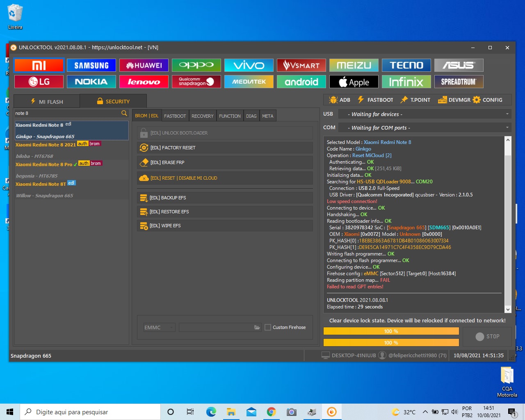Image resolution: width=525 pixels, height=420 pixels.
Task: Select the BROM | EDL tab
Action: 146,116
